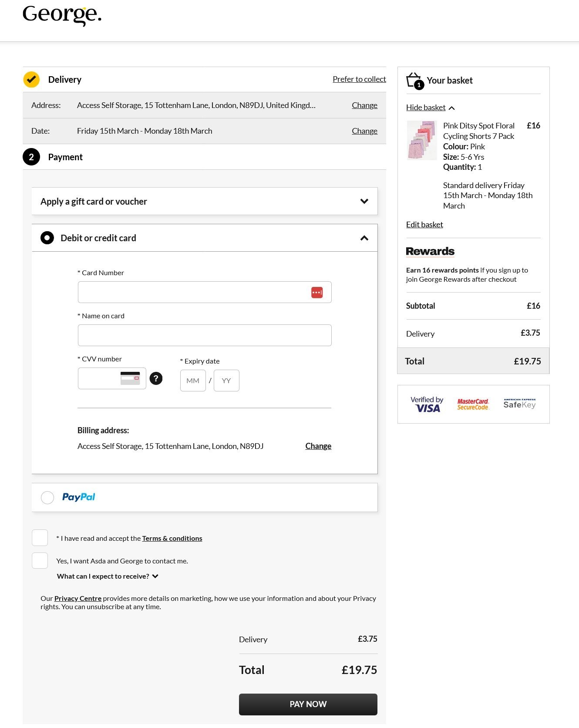Image resolution: width=579 pixels, height=728 pixels.
Task: Click the Subtotal £16 value
Action: click(533, 306)
